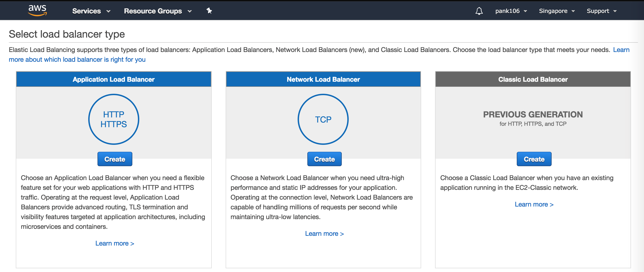
Task: Click the Classic Load Balancer header
Action: (x=533, y=79)
